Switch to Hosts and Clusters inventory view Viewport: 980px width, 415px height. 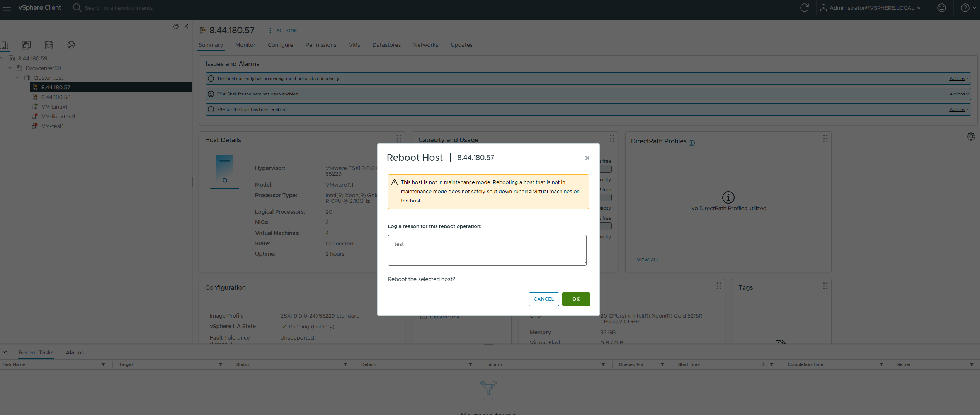(5, 45)
